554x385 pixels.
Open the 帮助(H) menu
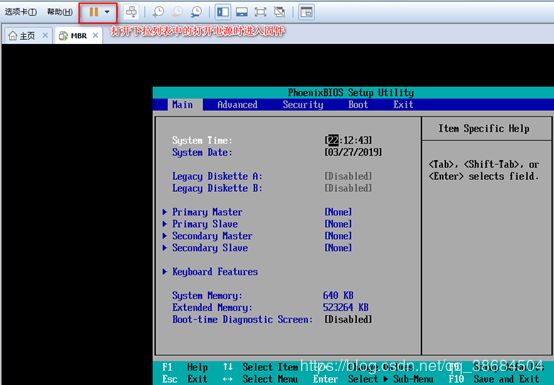coord(60,12)
